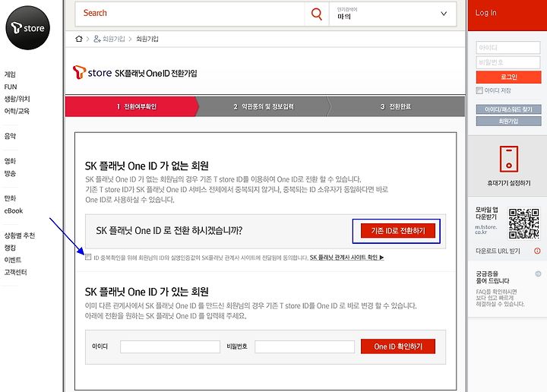547x392 pixels.
Task: Select step 1 전환여부확인 tab
Action: point(132,106)
